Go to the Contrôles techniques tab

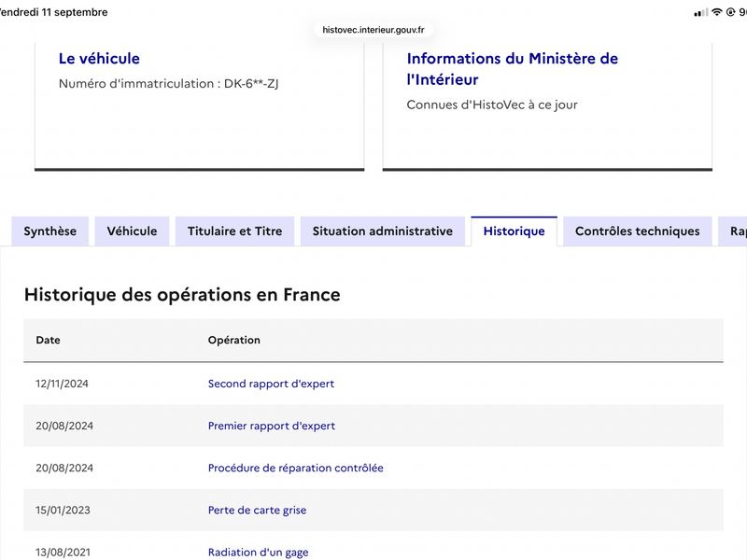[x=638, y=231]
